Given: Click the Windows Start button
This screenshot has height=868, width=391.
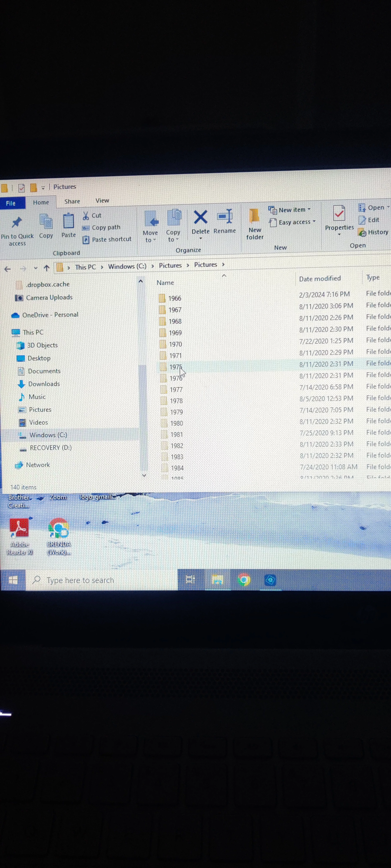Looking at the screenshot, I should coord(13,580).
